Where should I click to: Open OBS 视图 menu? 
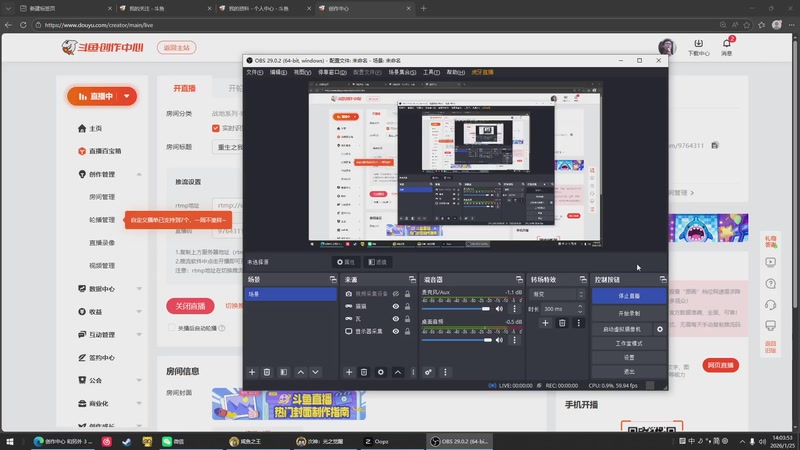[x=302, y=72]
